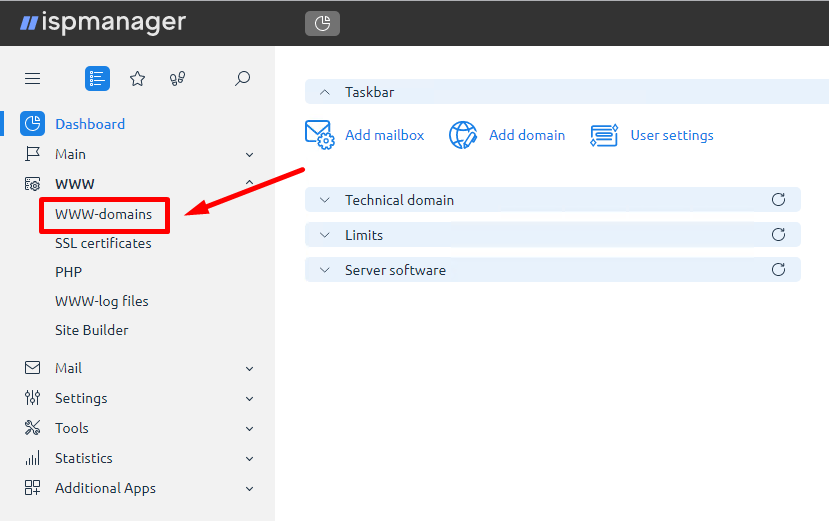Viewport: 829px width, 521px height.
Task: Click the WWW menu label
Action: tap(75, 184)
